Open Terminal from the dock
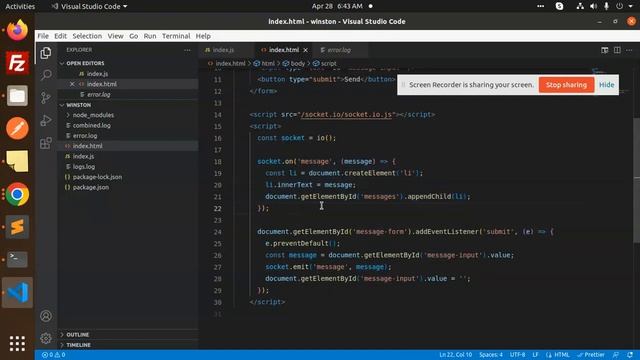Screen dimensions: 640x360 [17, 259]
